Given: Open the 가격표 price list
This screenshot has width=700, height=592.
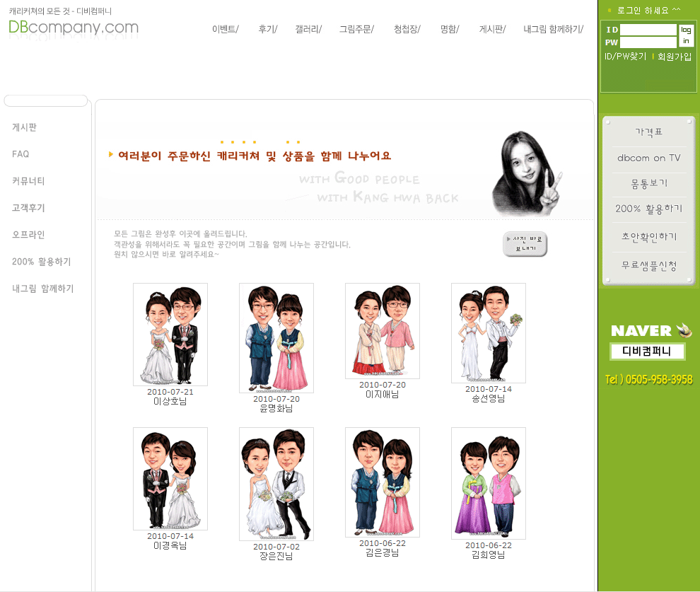Looking at the screenshot, I should tap(648, 132).
